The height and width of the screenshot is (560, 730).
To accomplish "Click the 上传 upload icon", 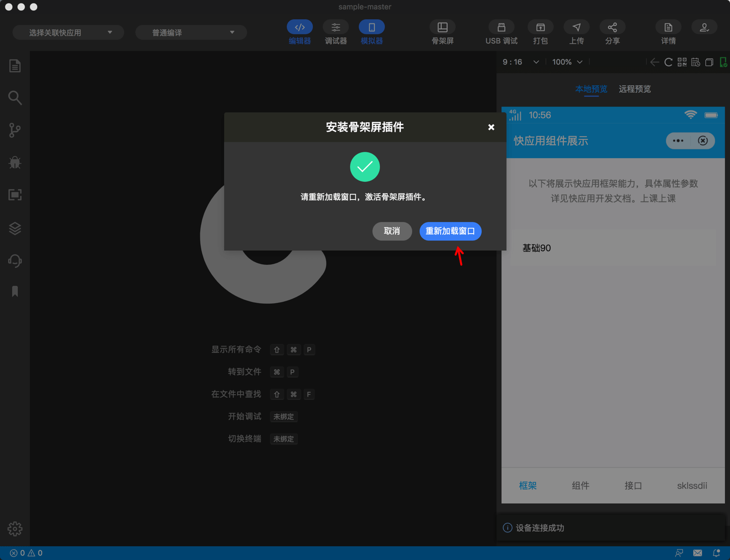I will 576,31.
